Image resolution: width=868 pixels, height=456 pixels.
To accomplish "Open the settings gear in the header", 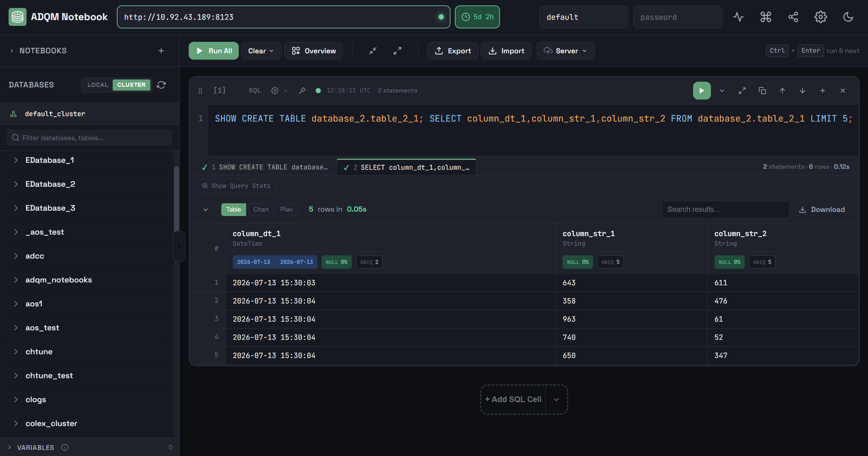I will pyautogui.click(x=820, y=17).
